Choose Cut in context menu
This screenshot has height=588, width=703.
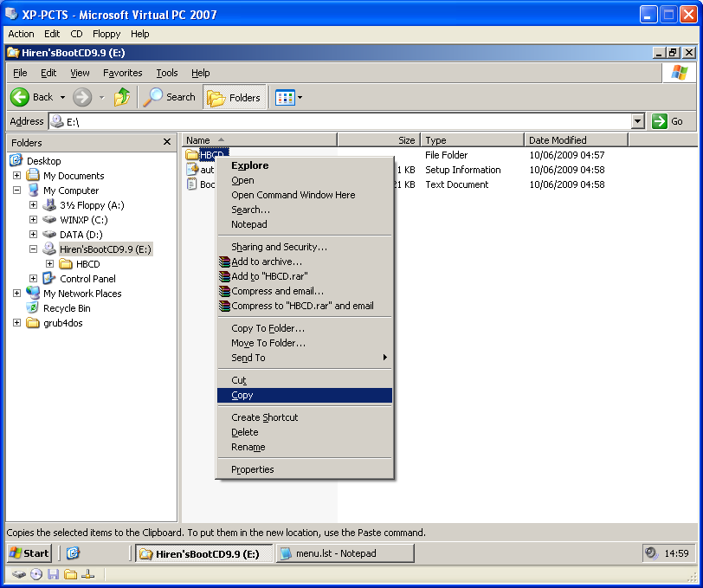[x=305, y=380]
